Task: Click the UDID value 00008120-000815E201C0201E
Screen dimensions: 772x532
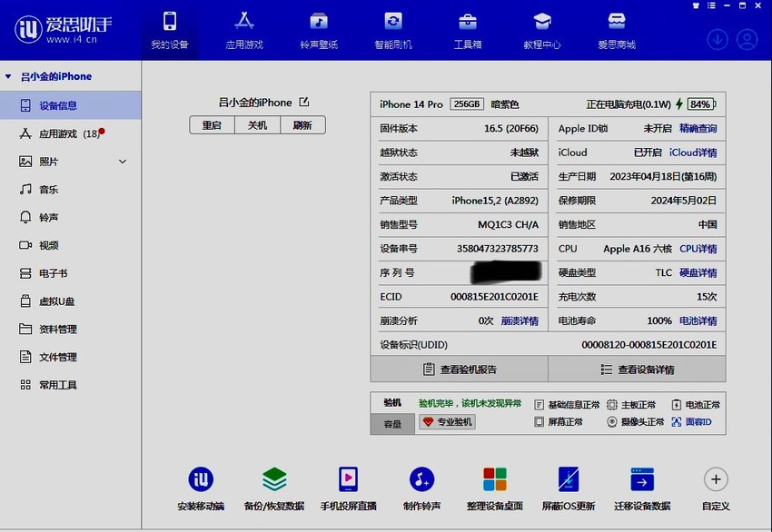Action: pos(648,345)
